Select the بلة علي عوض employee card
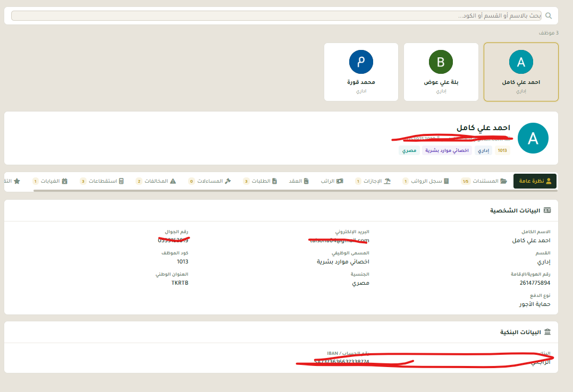The width and height of the screenshot is (573, 392). (x=441, y=72)
